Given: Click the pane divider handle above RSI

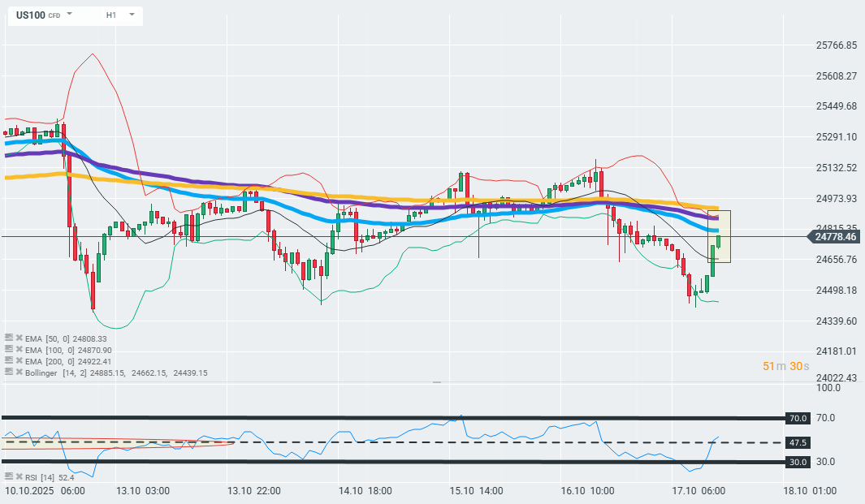Looking at the screenshot, I should 436,381.
